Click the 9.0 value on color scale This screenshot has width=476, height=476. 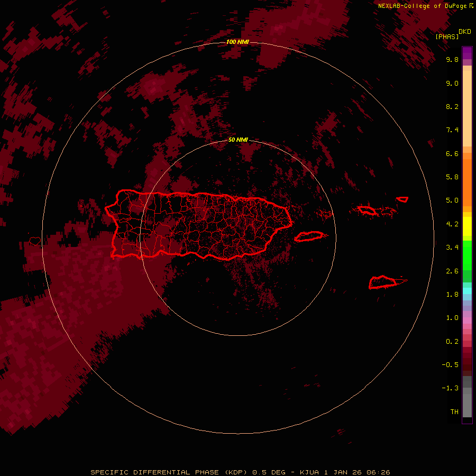click(x=452, y=83)
